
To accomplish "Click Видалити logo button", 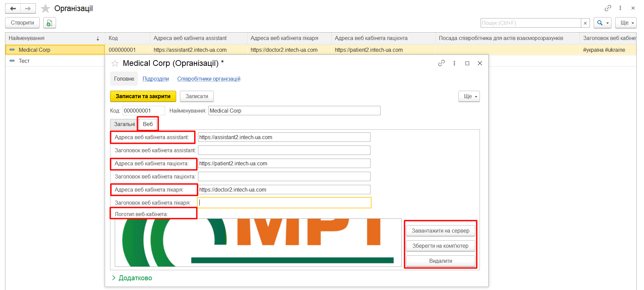I will (440, 261).
